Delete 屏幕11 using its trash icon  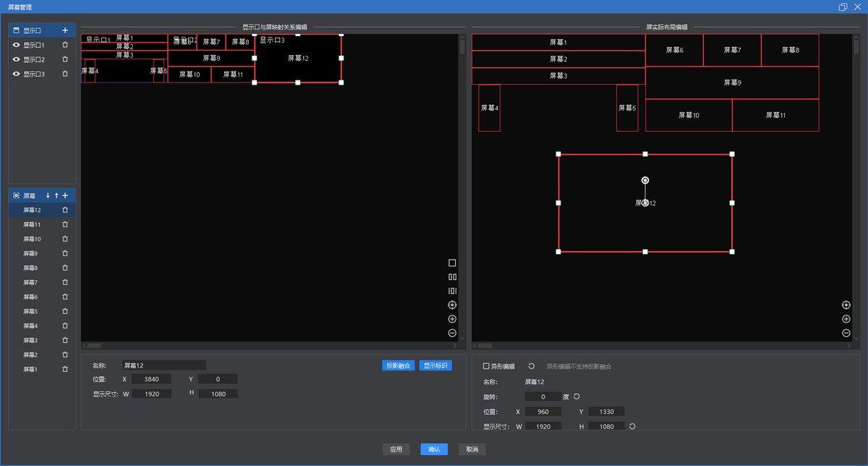click(65, 224)
